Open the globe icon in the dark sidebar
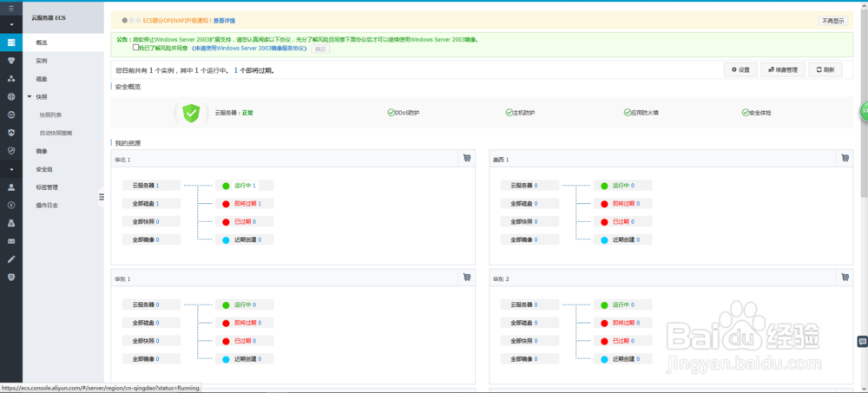868x393 pixels. point(11,97)
